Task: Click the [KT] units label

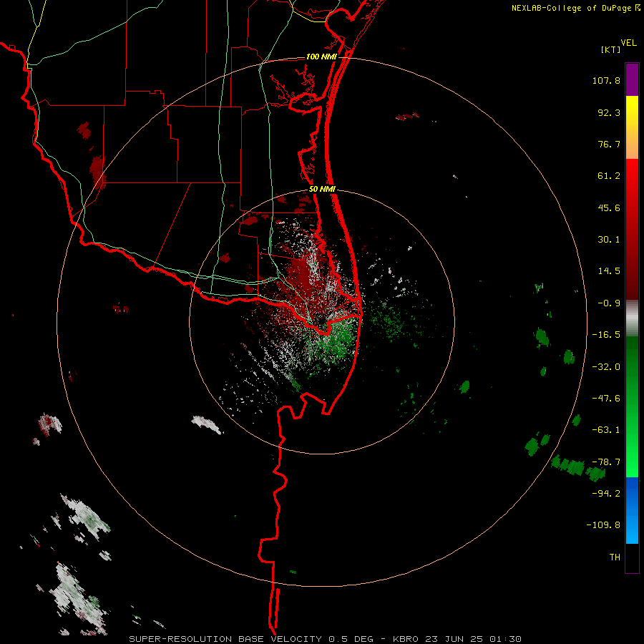Action: (x=611, y=49)
